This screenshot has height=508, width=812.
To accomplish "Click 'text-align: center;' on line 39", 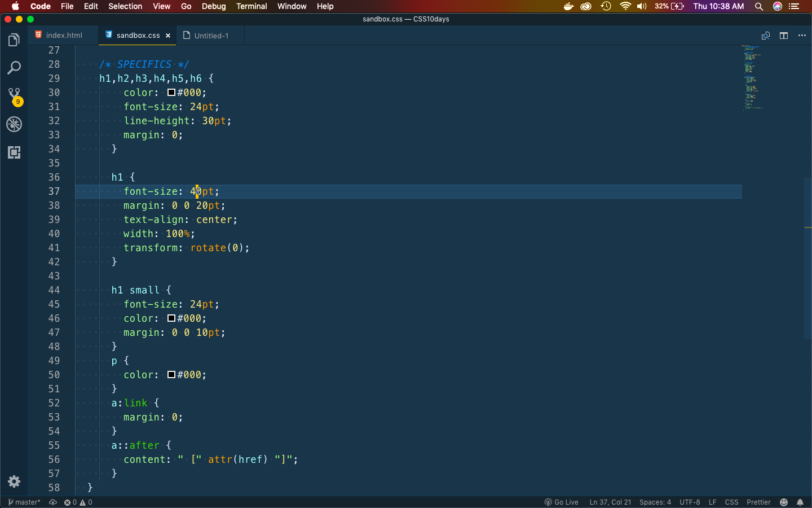I will point(180,220).
